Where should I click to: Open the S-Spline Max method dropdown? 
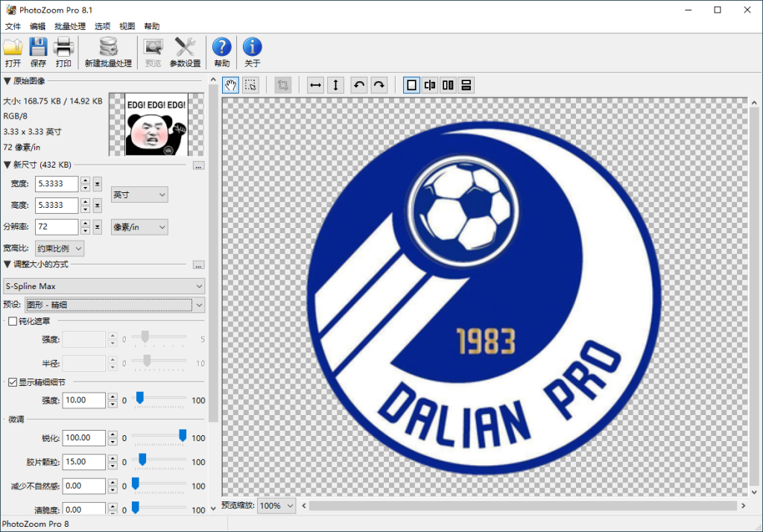(104, 286)
